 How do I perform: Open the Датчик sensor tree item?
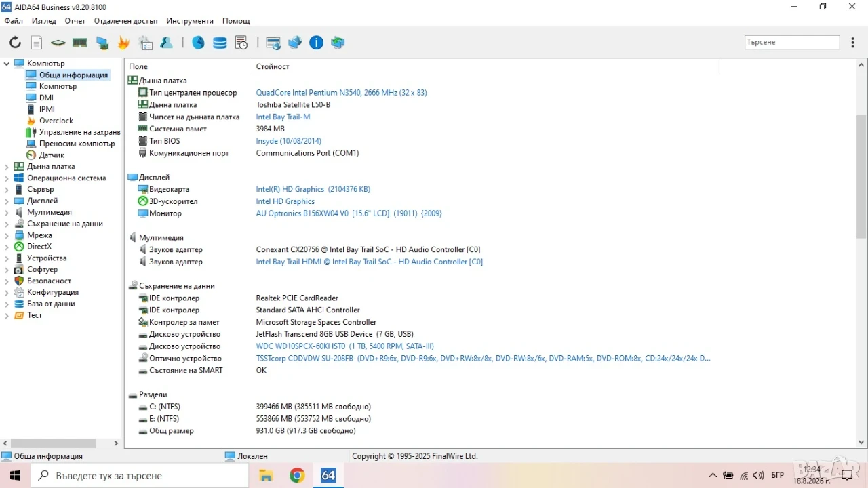pyautogui.click(x=52, y=155)
